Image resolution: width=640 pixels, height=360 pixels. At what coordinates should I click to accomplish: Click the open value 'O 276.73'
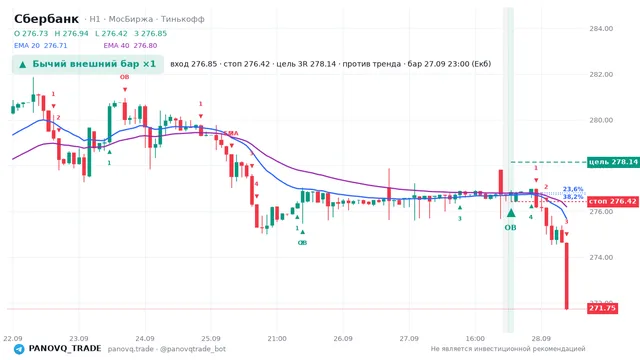31,33
